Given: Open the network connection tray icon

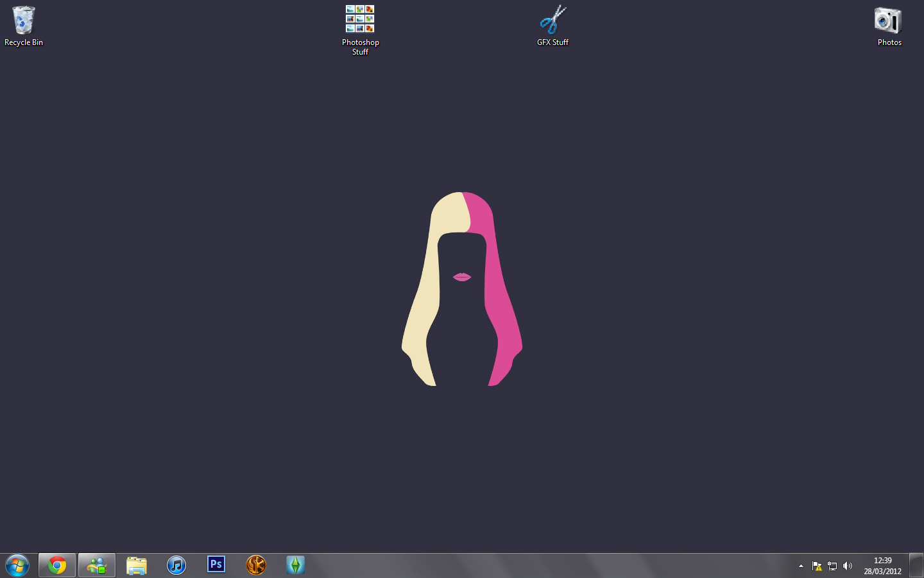Looking at the screenshot, I should click(x=832, y=566).
